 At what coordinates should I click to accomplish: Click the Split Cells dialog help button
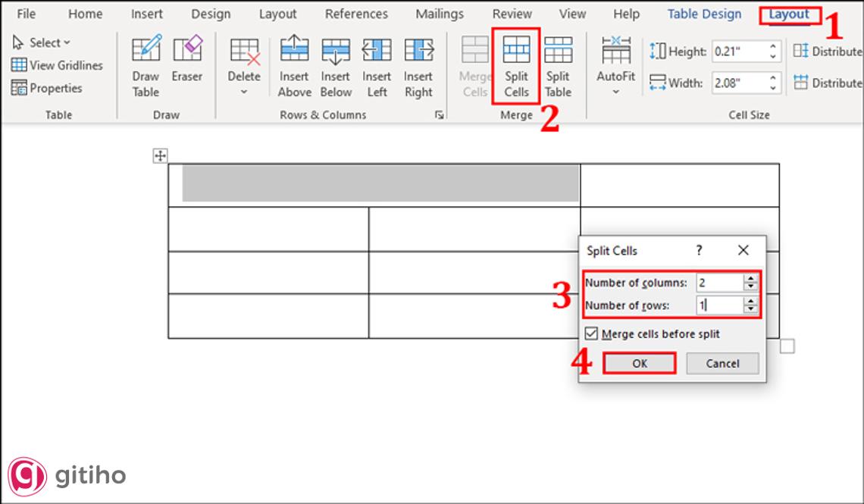700,251
